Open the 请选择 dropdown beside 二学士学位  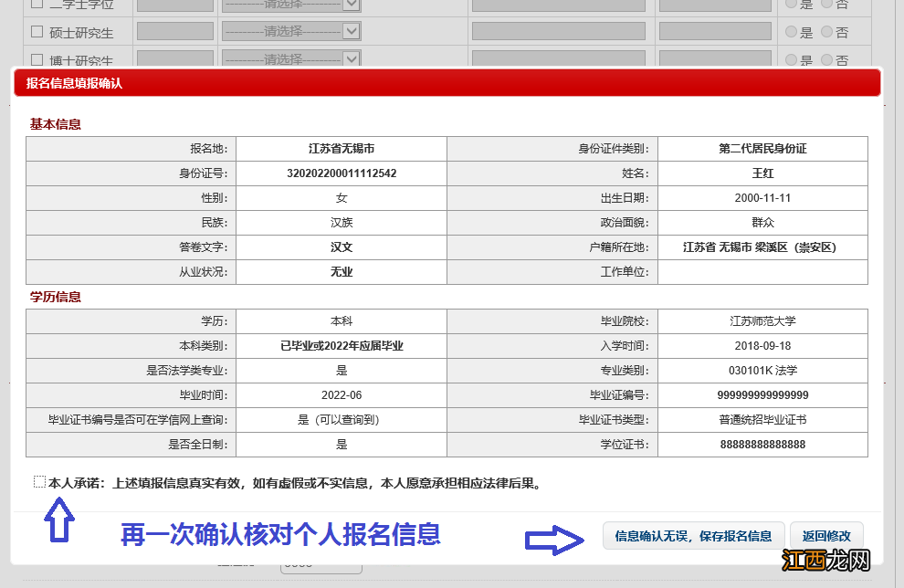292,5
